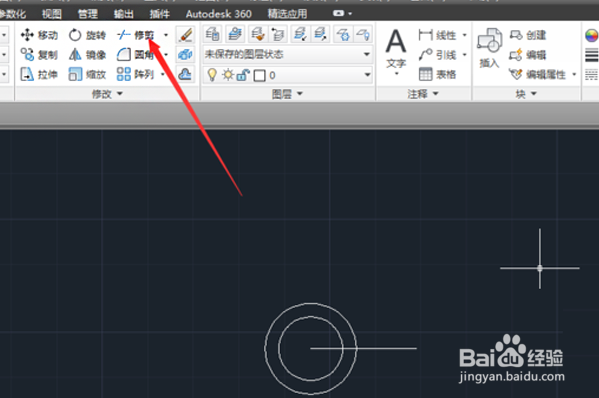This screenshot has height=398, width=599.
Task: Click the Layer Freeze icon in top row
Action: (343, 34)
